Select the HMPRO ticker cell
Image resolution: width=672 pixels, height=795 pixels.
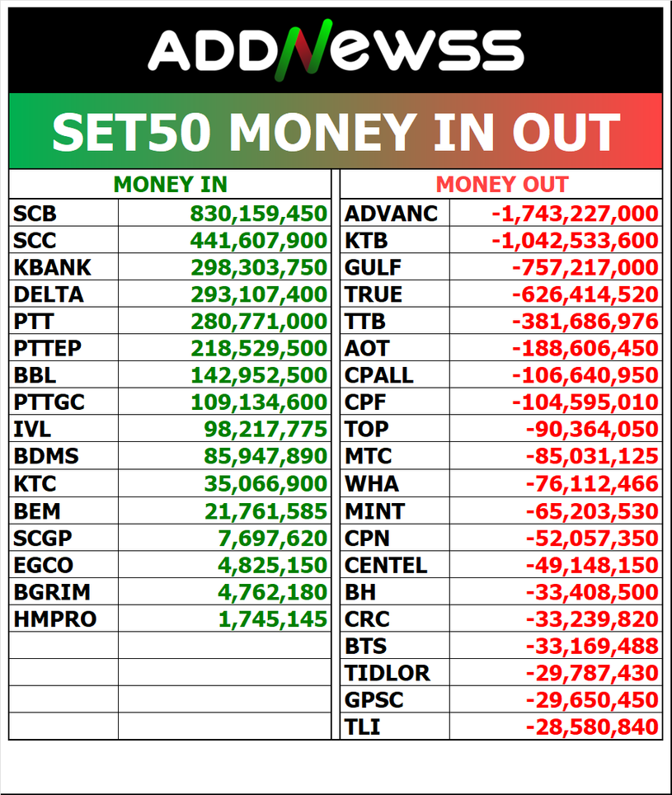coord(55,619)
